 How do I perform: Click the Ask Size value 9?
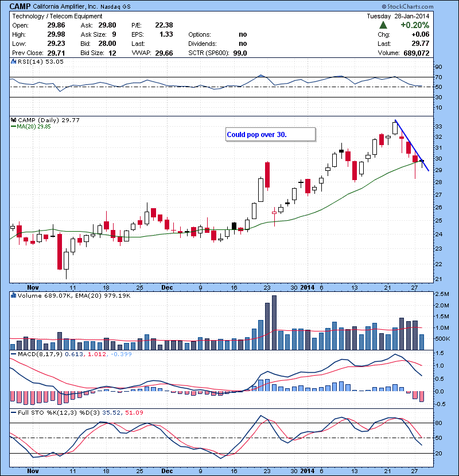click(x=114, y=34)
